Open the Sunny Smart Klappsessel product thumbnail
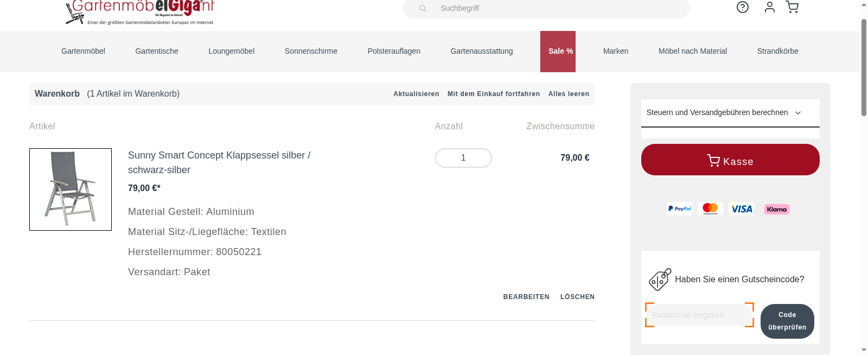Viewport: 868px width, 355px height. click(x=70, y=189)
